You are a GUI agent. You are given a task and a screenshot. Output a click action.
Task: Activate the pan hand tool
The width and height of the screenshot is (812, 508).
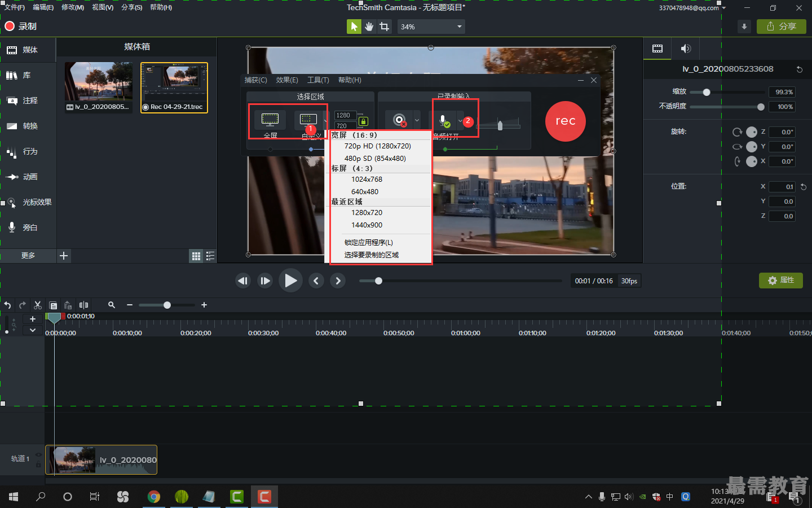pyautogui.click(x=369, y=27)
